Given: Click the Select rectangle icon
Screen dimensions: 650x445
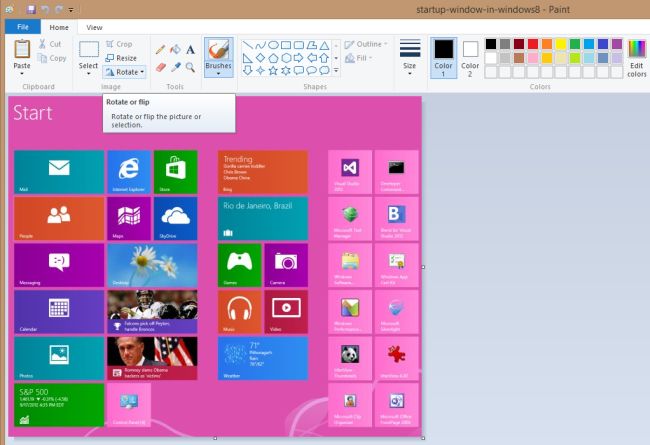Looking at the screenshot, I should tap(89, 50).
